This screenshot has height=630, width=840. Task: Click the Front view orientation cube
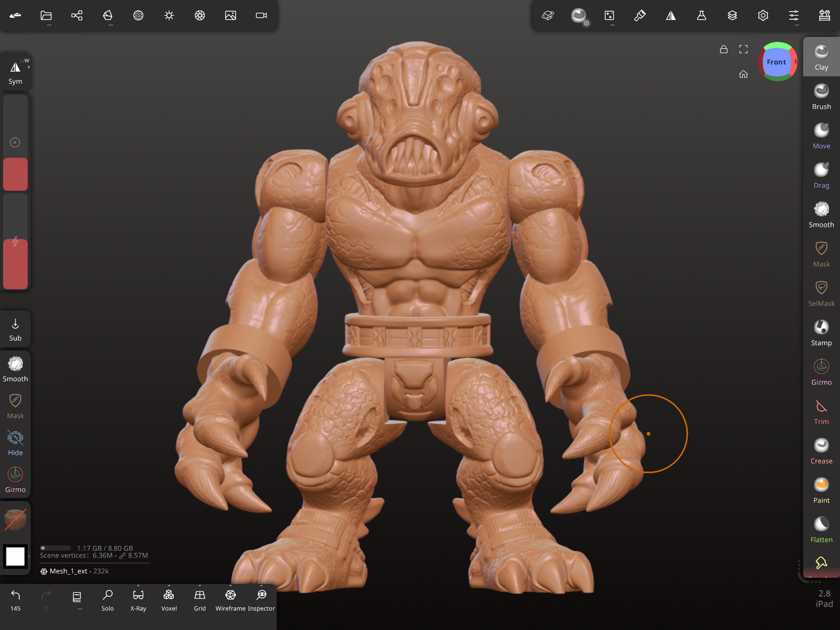[x=776, y=62]
